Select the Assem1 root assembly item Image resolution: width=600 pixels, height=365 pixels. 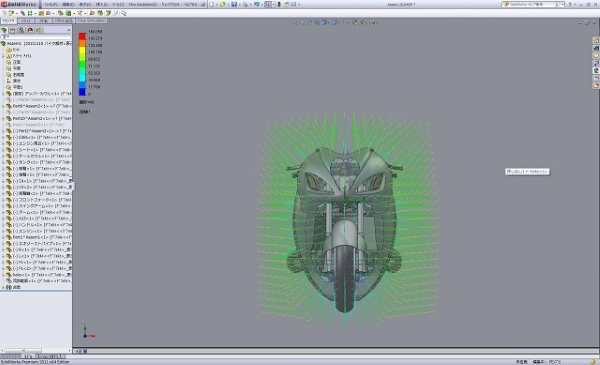pyautogui.click(x=39, y=44)
